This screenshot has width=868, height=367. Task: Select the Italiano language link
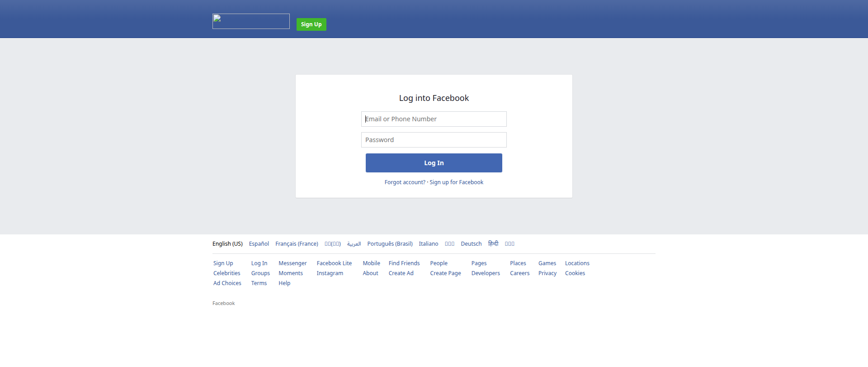428,244
